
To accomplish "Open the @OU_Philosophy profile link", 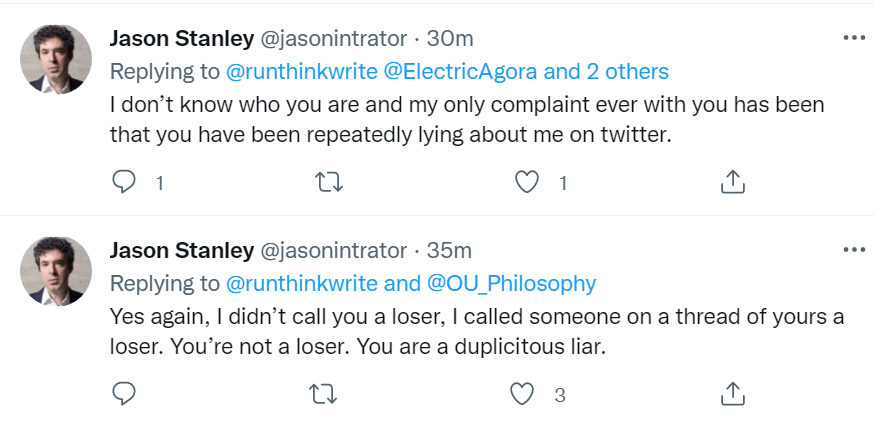I will click(511, 284).
